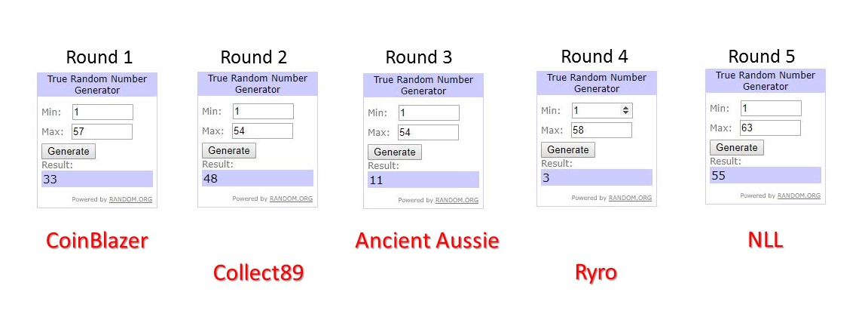The height and width of the screenshot is (326, 868).
Task: Focus the Round 2 Max field
Action: coord(262,131)
